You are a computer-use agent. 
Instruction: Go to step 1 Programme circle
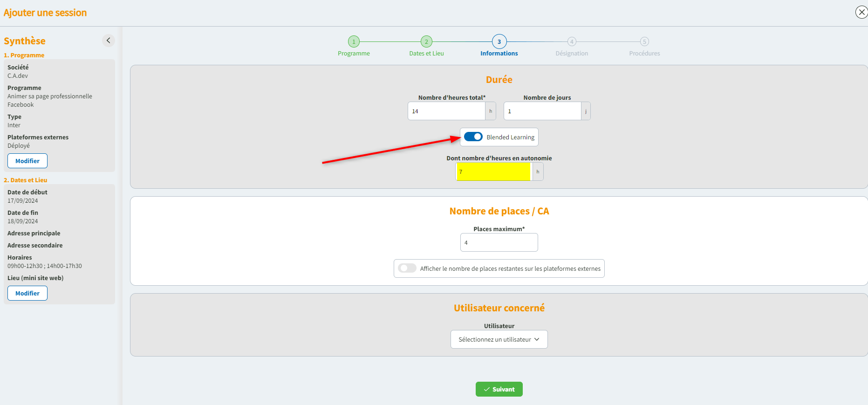click(x=354, y=42)
